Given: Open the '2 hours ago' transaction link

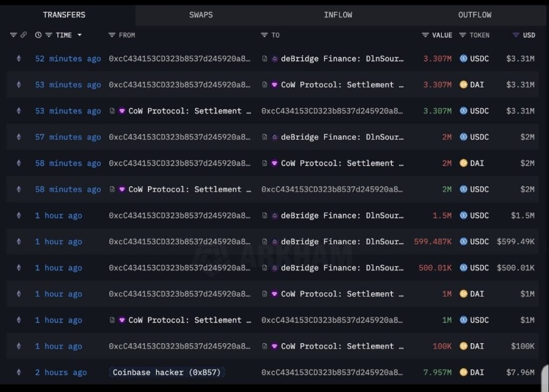Looking at the screenshot, I should click(x=61, y=372).
